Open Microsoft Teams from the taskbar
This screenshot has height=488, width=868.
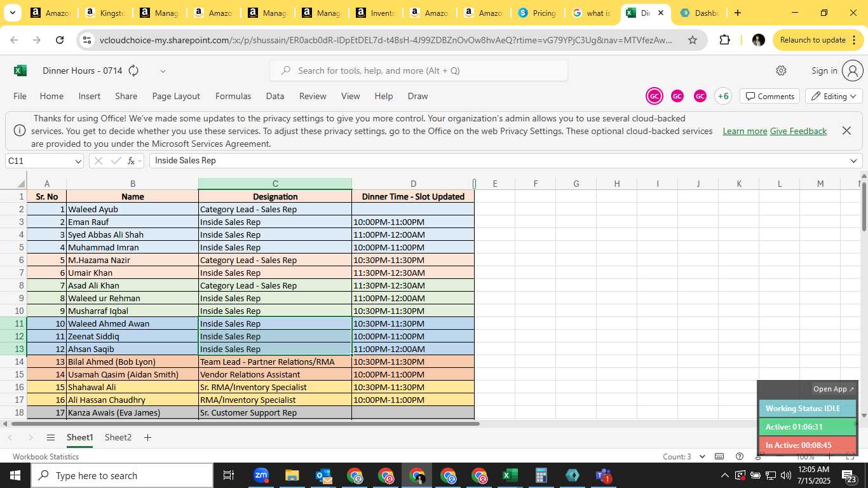point(603,475)
